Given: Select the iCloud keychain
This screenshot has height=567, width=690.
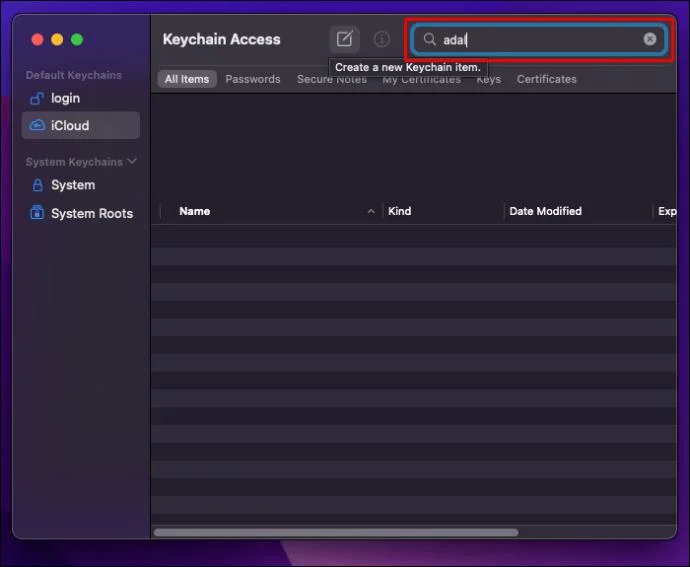Looking at the screenshot, I should coord(81,125).
